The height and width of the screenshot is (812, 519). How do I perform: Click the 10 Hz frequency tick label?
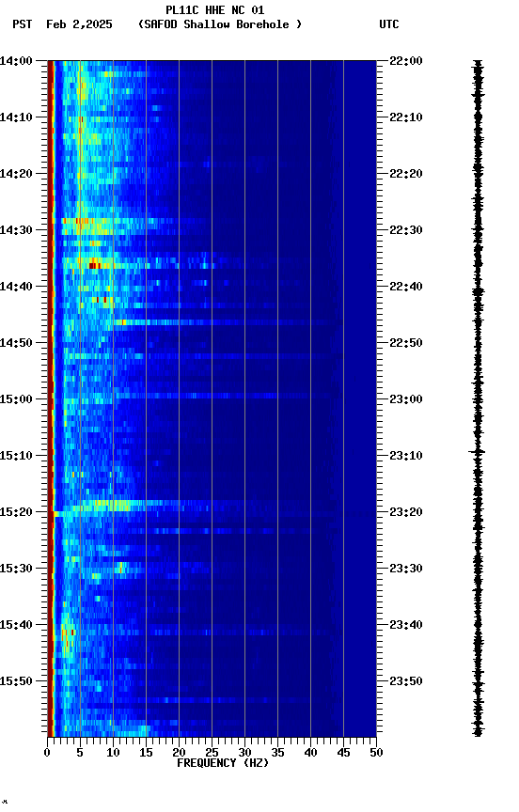point(113,753)
